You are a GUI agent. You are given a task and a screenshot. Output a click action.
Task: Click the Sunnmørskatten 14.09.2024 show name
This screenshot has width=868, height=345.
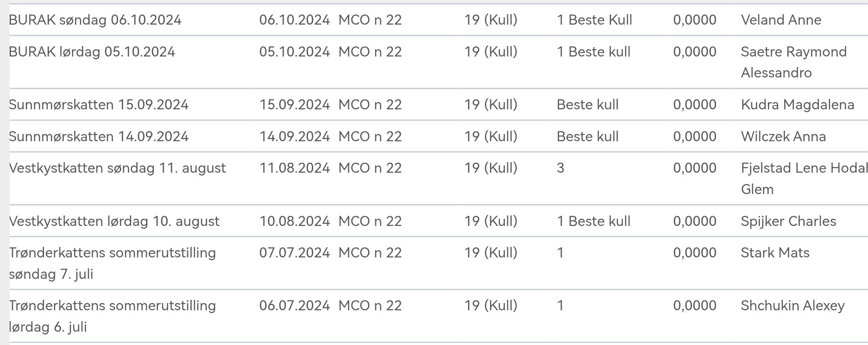coord(99,136)
